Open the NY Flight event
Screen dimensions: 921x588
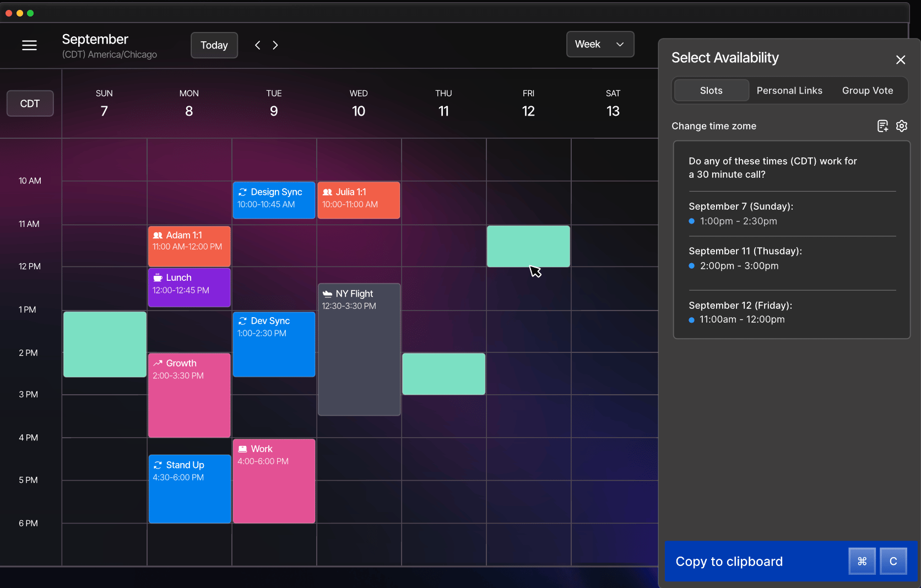(359, 349)
